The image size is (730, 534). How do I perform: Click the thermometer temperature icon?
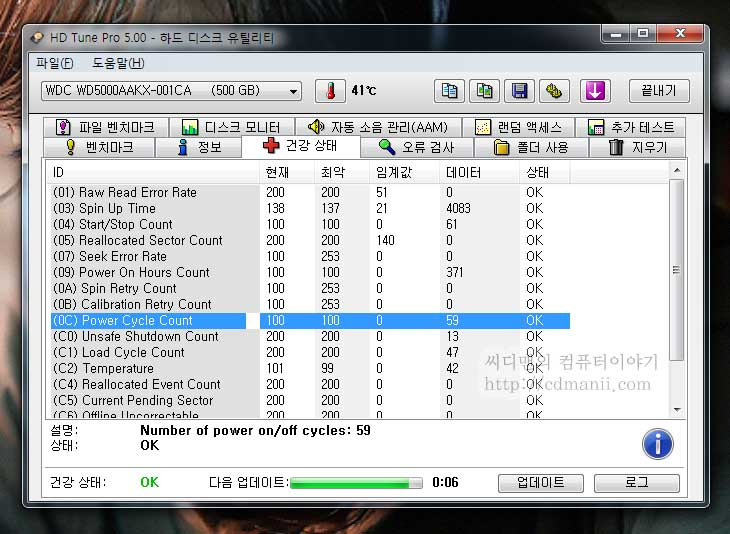(330, 90)
